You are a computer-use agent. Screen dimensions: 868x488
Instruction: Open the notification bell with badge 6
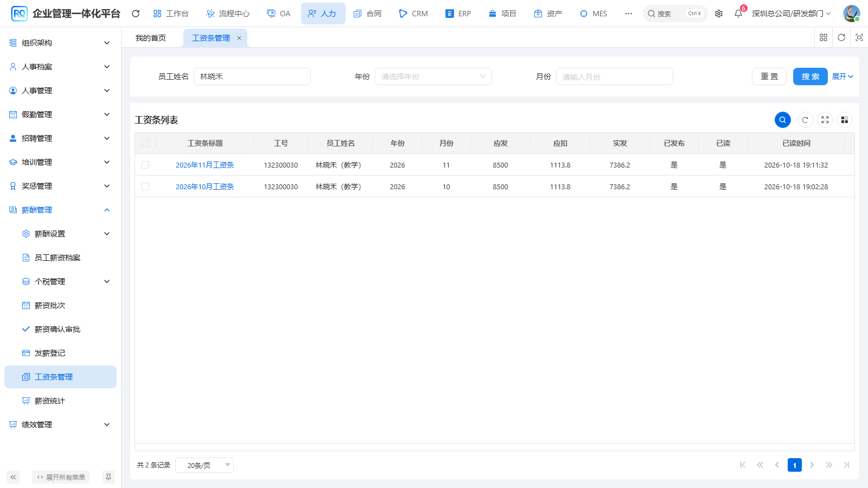point(738,14)
